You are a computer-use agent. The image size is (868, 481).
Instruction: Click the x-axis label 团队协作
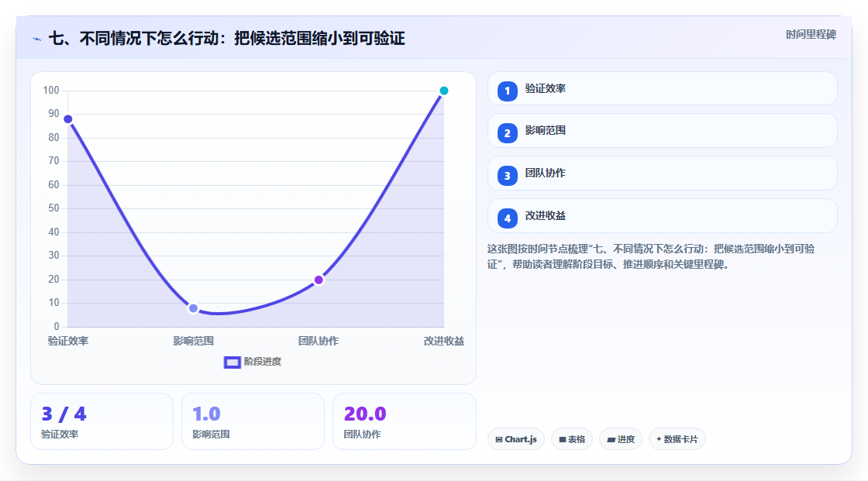click(x=319, y=341)
